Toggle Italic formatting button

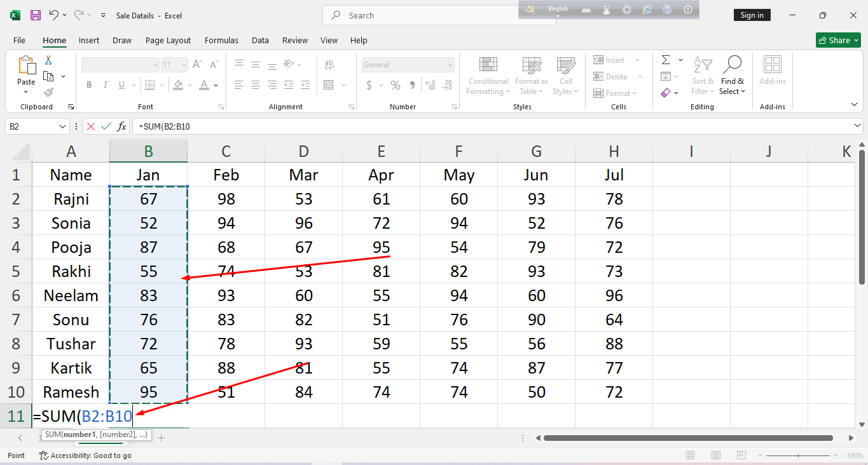(104, 85)
